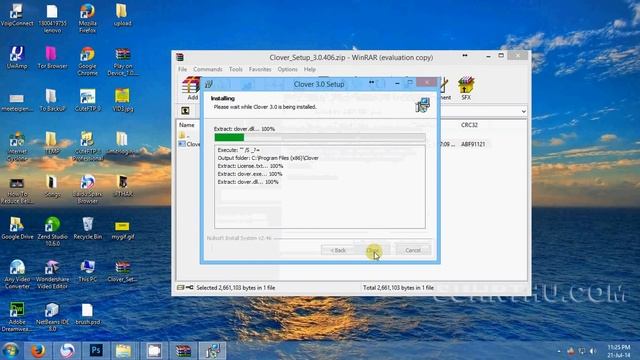Screen dimensions: 640x360
Task: Select the mygif.gif desktop file
Action: click(122, 229)
